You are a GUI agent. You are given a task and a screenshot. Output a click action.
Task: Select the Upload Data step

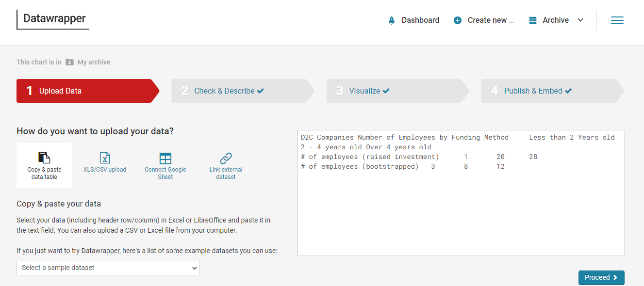pos(60,91)
